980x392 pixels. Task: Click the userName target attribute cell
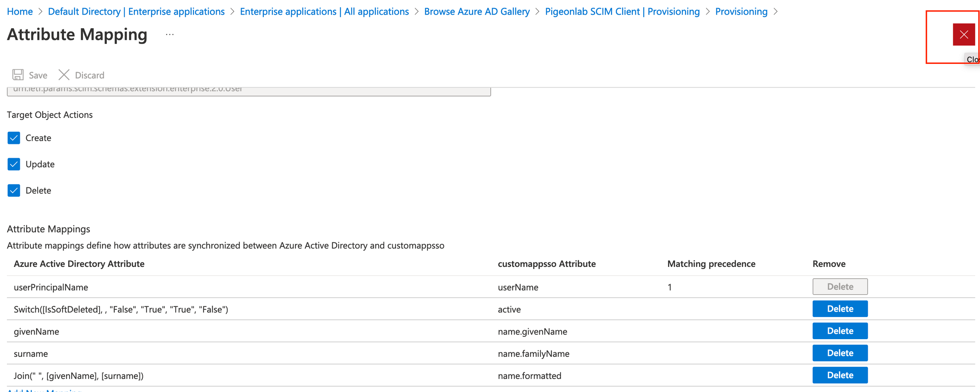(x=518, y=287)
